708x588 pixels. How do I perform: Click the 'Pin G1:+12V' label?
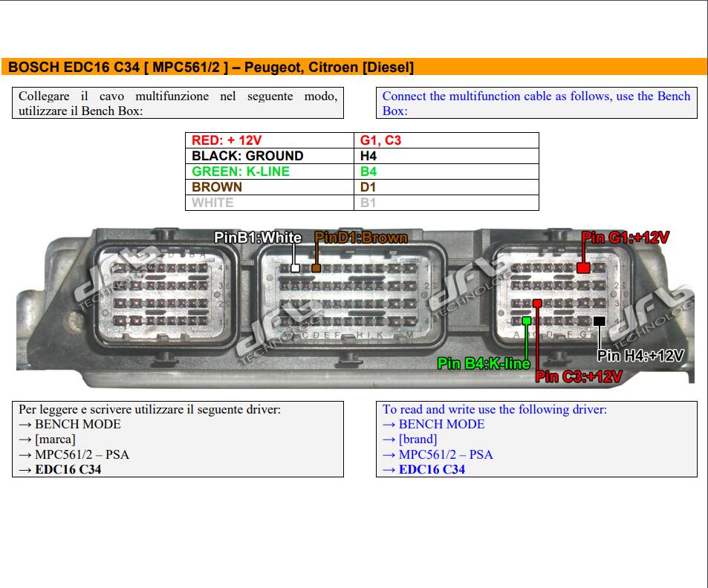[626, 238]
